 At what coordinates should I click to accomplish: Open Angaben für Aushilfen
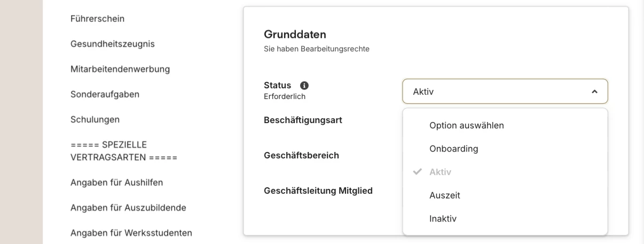(x=116, y=182)
